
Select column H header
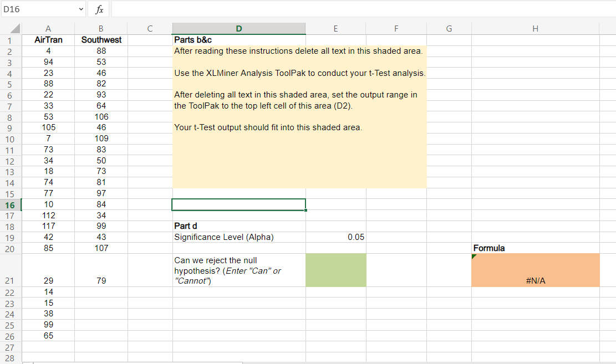(x=535, y=29)
